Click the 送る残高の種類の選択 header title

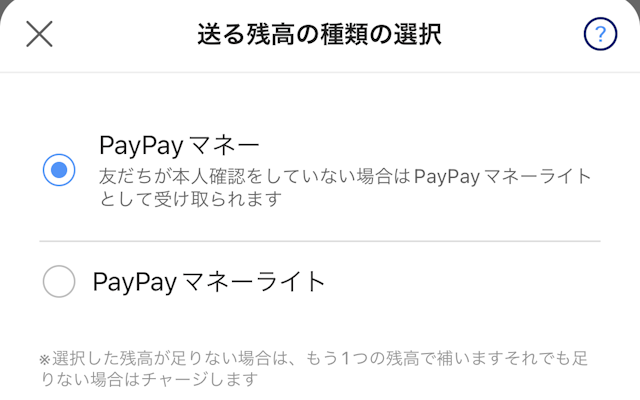pos(319,34)
